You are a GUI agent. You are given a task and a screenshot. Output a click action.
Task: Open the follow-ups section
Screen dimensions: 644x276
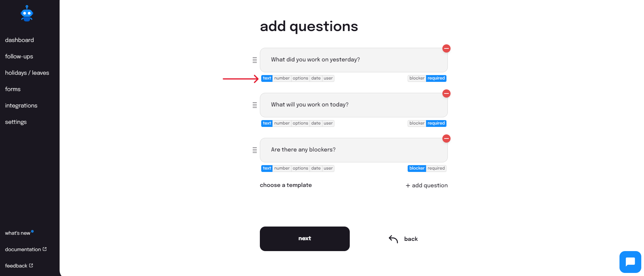[19, 56]
